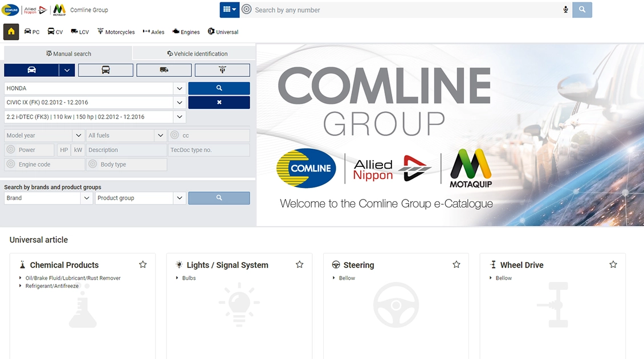Select the motorcycle vehicle type button

(222, 70)
